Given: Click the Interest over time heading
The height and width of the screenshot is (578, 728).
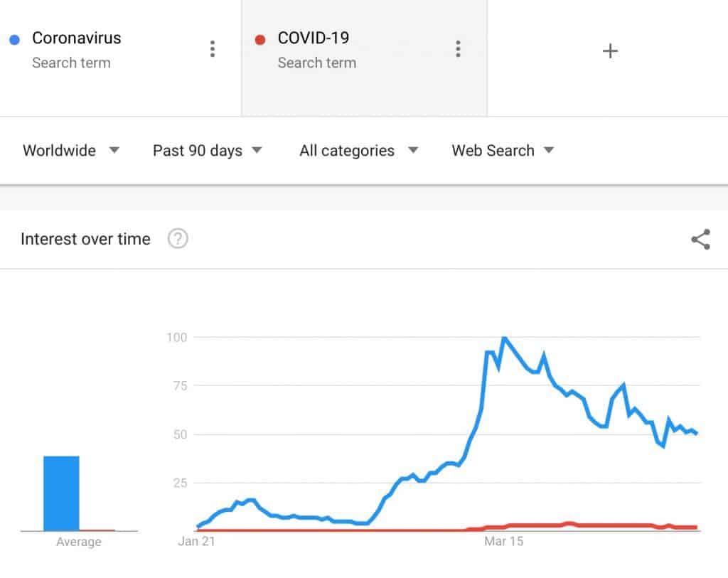Looking at the screenshot, I should tap(85, 239).
